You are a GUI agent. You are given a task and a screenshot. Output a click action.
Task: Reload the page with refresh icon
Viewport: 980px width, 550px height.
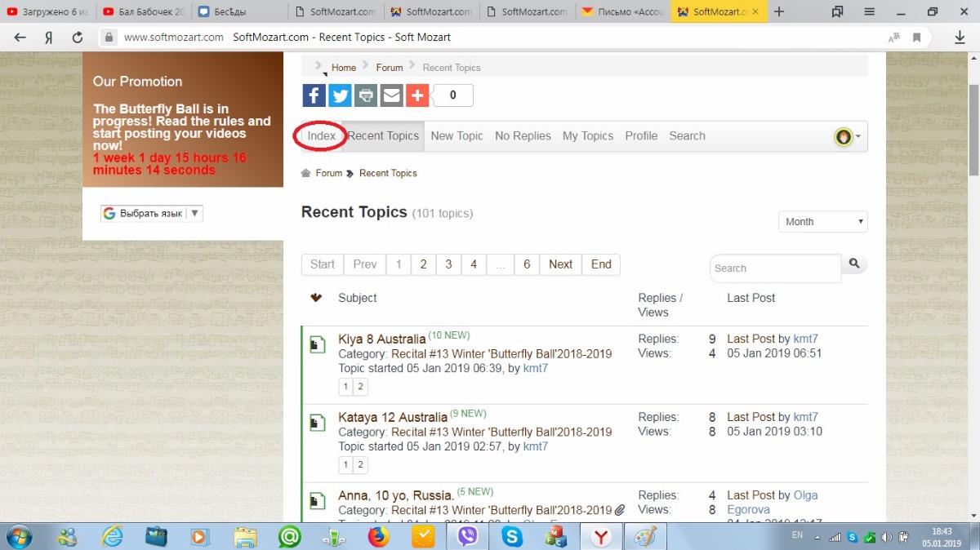(78, 38)
